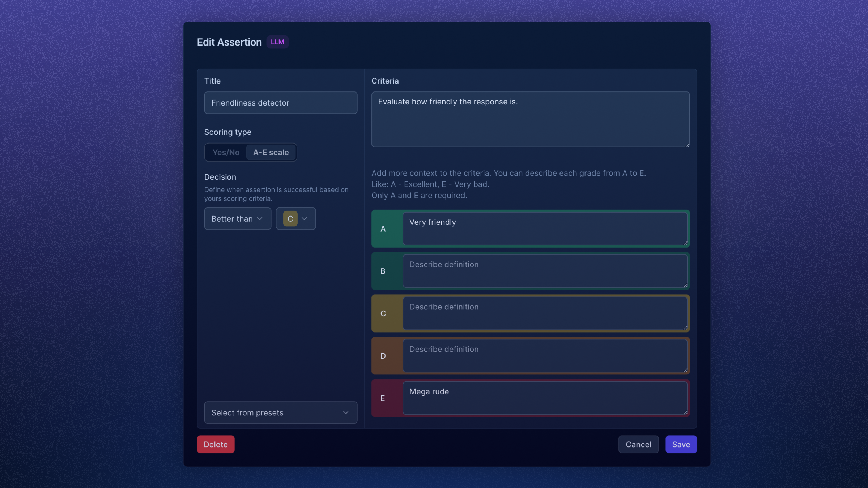Click resize handle of grade E field
The image size is (868, 488).
pyautogui.click(x=685, y=412)
